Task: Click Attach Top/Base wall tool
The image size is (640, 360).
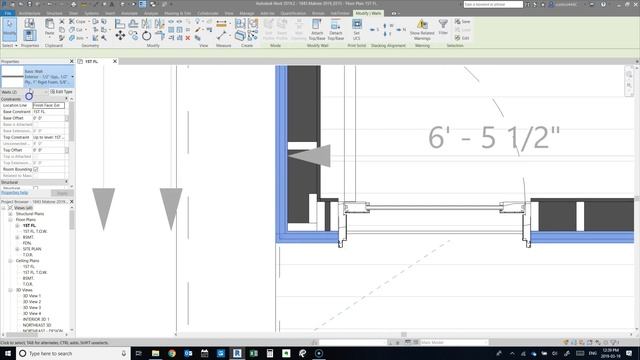Action: 317,29
